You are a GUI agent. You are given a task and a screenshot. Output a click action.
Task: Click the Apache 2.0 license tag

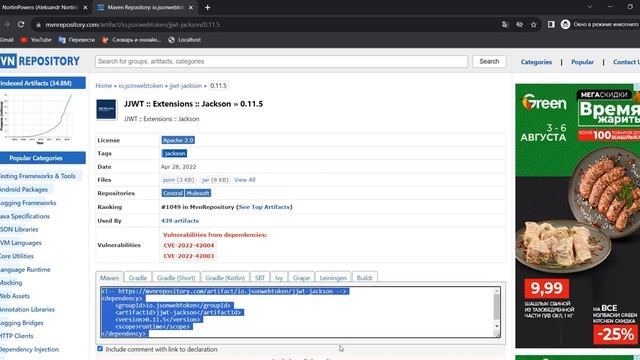coord(178,140)
